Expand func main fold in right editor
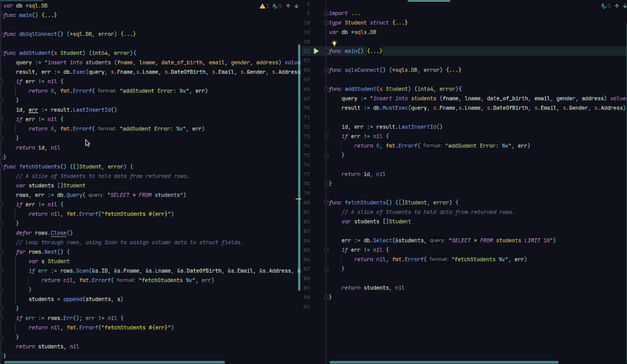 click(326, 51)
